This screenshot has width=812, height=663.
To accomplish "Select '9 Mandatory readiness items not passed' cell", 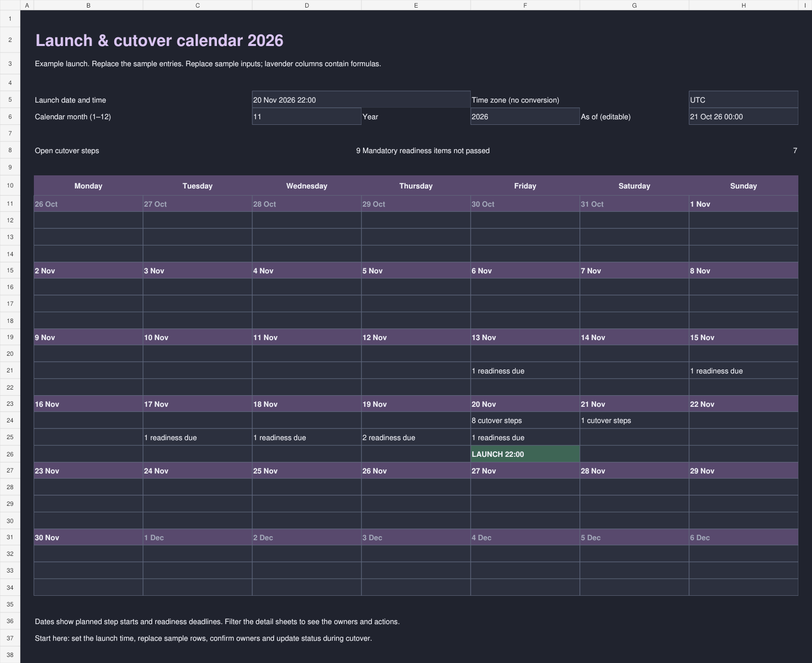I will pyautogui.click(x=423, y=151).
